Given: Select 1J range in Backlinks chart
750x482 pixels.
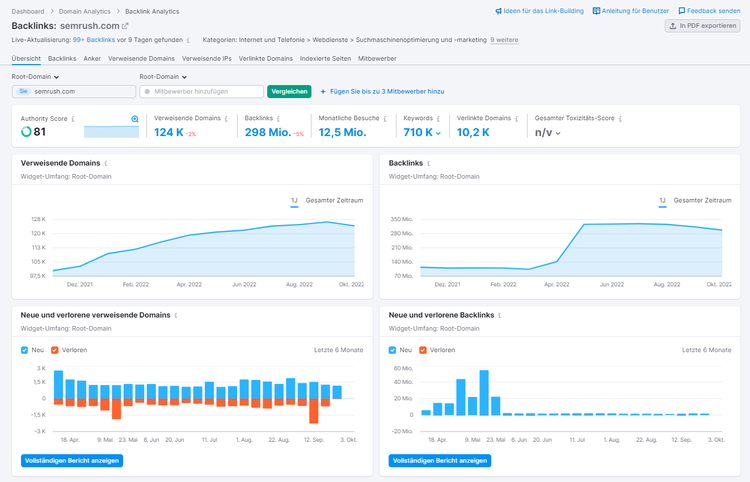Looking at the screenshot, I should pos(662,200).
